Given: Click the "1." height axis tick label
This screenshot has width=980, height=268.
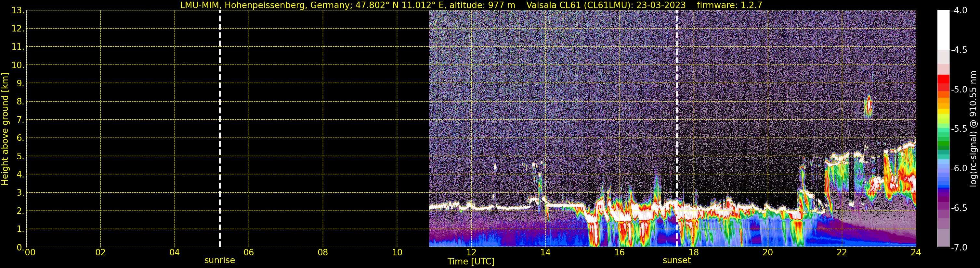Looking at the screenshot, I should 20,229.
